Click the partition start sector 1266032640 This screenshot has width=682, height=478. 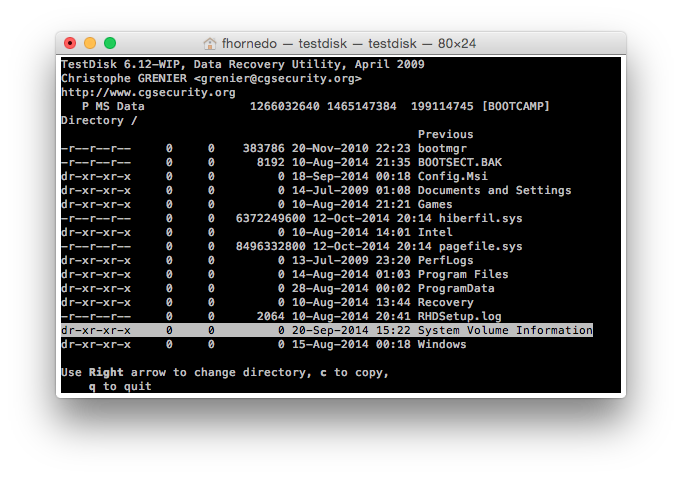(284, 106)
